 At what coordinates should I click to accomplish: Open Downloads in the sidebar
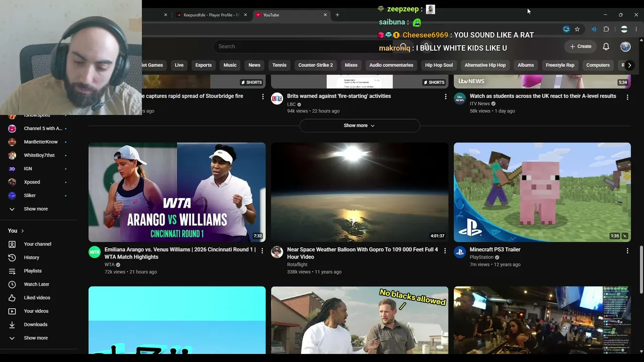coord(38,324)
